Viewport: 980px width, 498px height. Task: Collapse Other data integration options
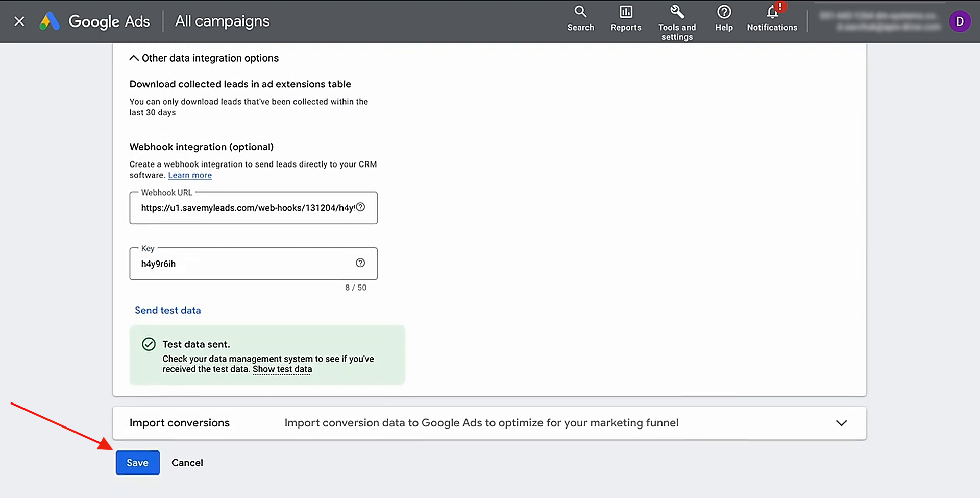point(204,58)
